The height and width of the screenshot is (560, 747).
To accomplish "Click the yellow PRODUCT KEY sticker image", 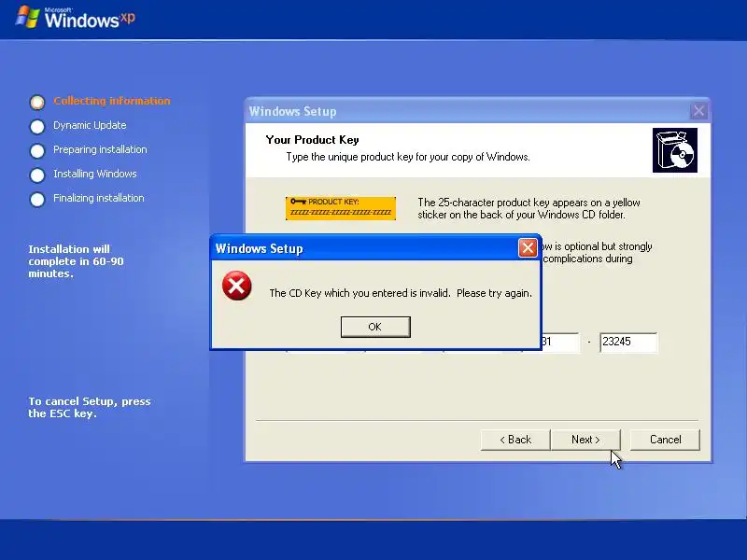I will [341, 208].
